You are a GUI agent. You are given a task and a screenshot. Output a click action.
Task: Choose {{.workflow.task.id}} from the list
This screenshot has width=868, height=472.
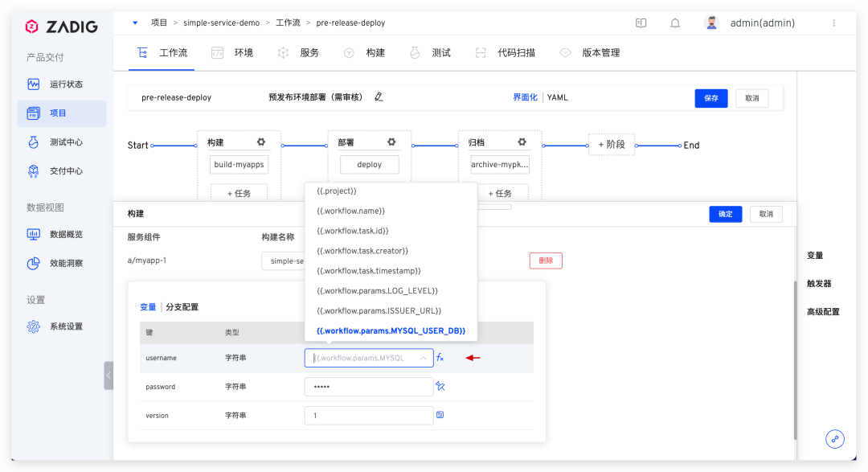click(391, 231)
